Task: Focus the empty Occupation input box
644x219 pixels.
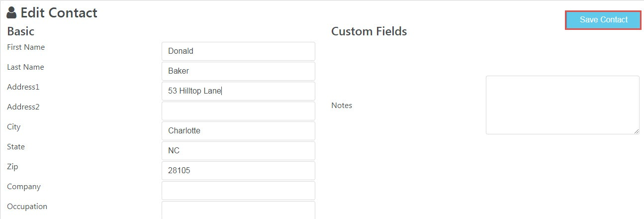Action: tap(238, 210)
